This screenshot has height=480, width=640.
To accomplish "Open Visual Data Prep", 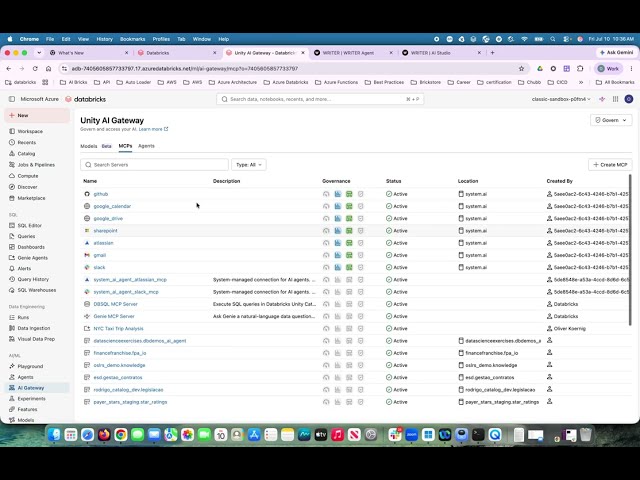I will [x=36, y=339].
